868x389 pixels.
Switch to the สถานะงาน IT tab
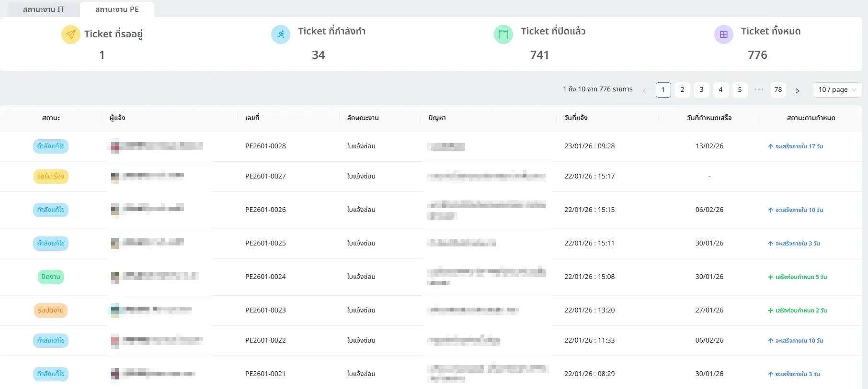(x=44, y=10)
